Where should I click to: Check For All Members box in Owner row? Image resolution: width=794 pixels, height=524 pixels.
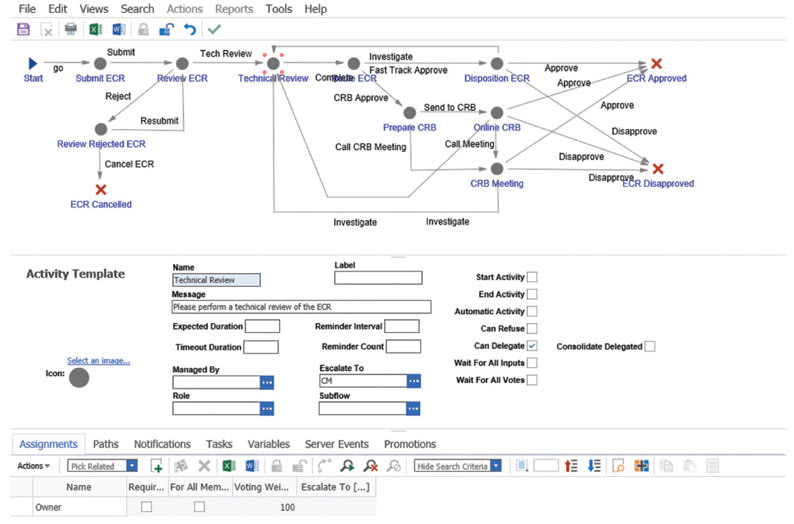point(200,507)
